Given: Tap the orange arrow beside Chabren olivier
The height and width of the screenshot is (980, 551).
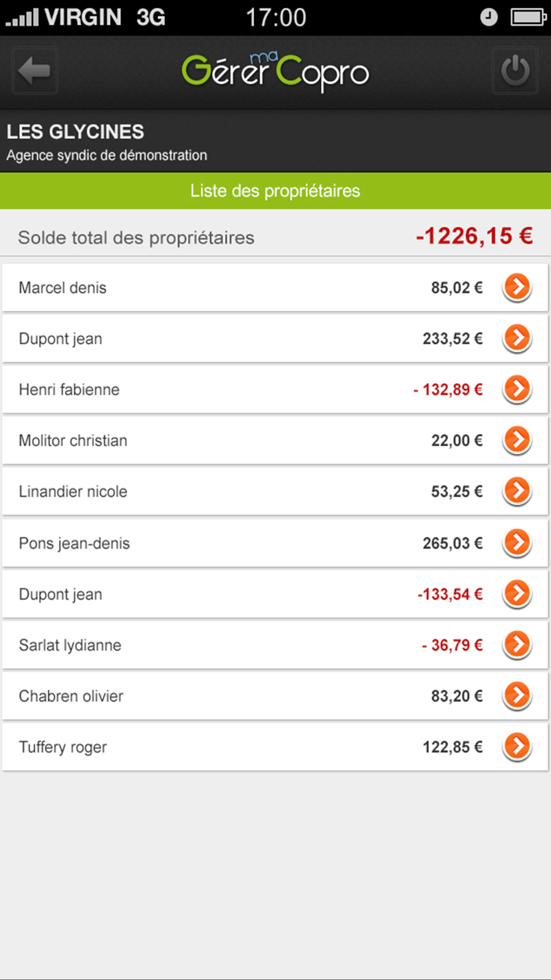Looking at the screenshot, I should pyautogui.click(x=517, y=696).
